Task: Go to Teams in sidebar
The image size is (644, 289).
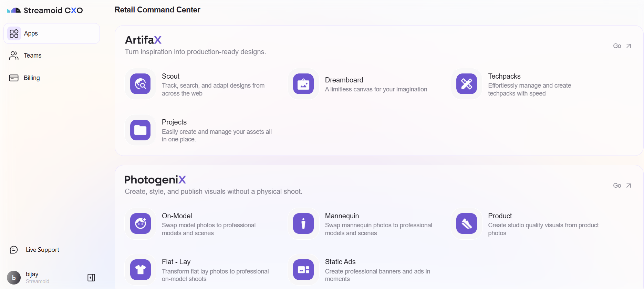Action: pyautogui.click(x=32, y=56)
